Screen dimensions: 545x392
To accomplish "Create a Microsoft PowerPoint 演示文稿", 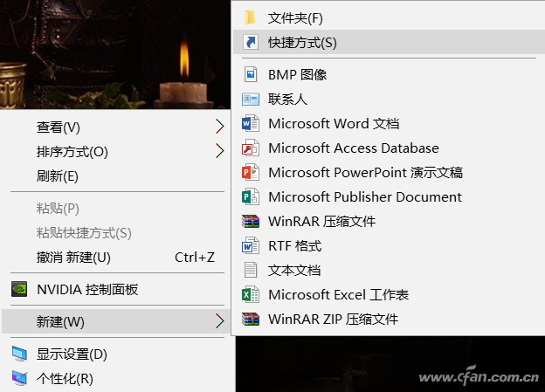I will coord(389,172).
